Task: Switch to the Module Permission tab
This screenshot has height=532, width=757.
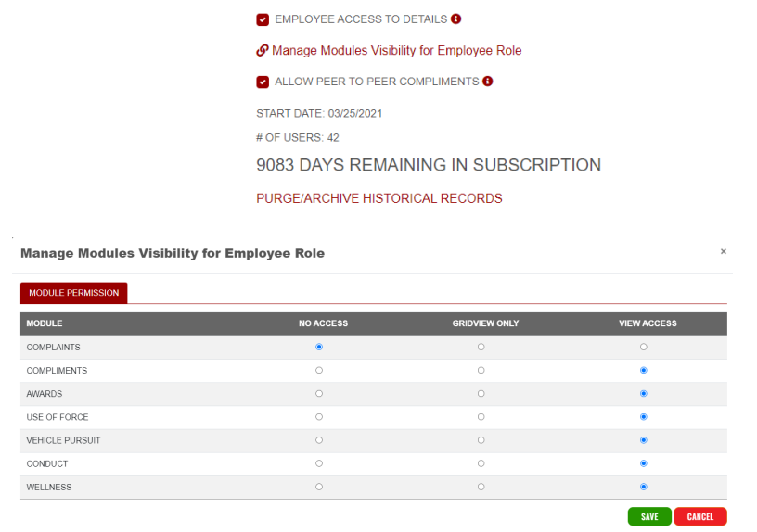Action: [74, 293]
